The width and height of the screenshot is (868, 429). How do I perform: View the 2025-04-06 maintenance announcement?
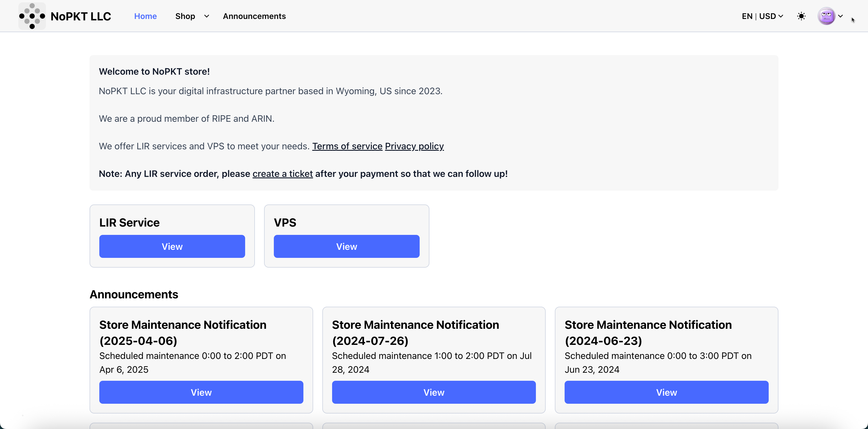point(201,392)
